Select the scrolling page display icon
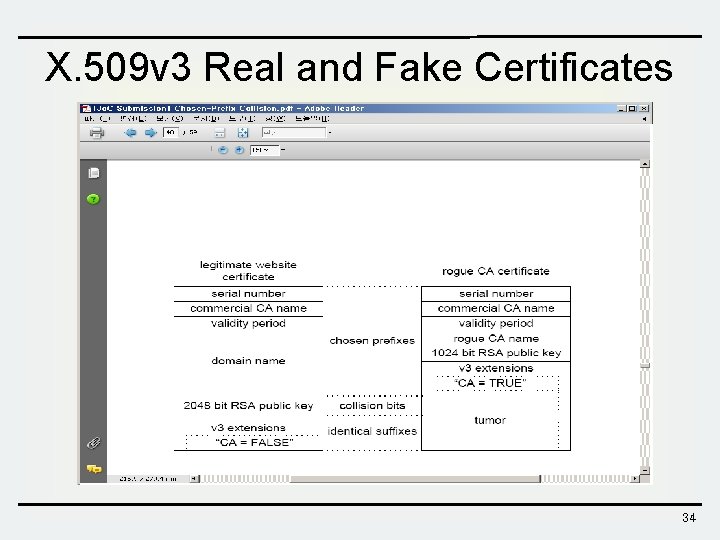Image resolution: width=720 pixels, height=540 pixels. coord(220,133)
